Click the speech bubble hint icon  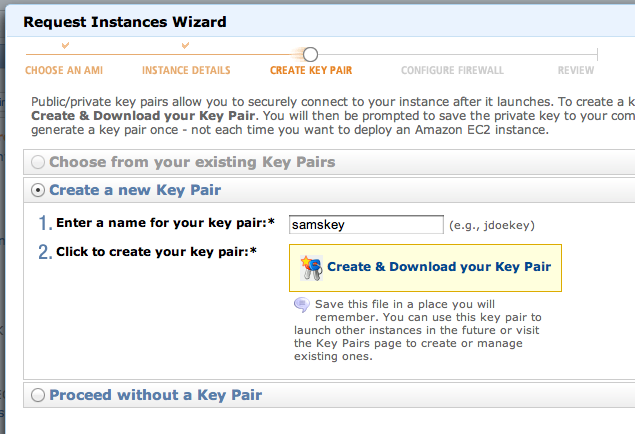[301, 305]
